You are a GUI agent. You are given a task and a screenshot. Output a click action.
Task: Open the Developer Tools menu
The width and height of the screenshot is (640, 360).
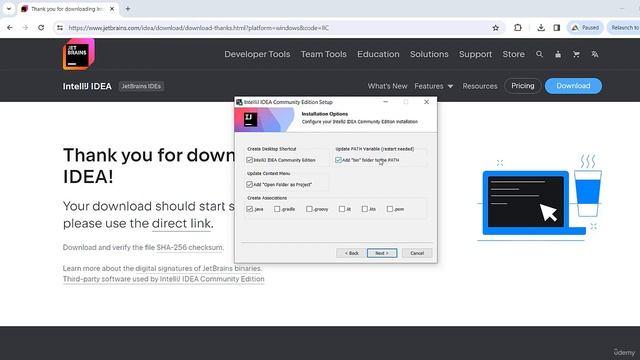(257, 54)
